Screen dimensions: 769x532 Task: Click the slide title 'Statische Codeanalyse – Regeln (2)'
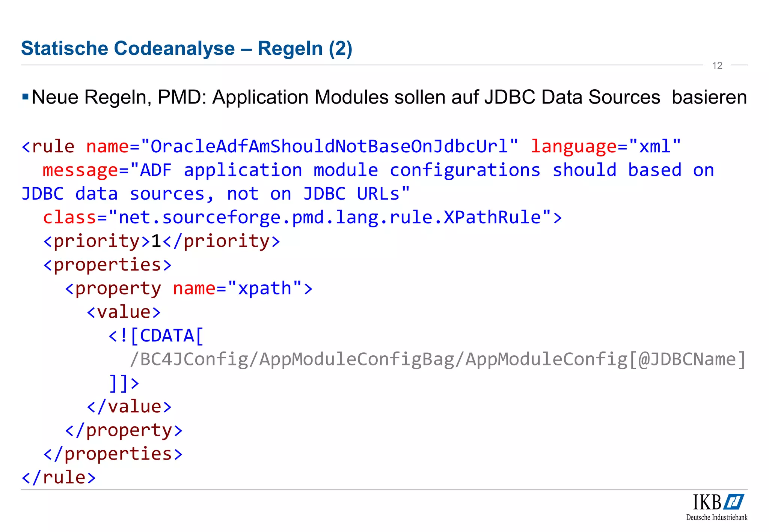click(x=187, y=48)
